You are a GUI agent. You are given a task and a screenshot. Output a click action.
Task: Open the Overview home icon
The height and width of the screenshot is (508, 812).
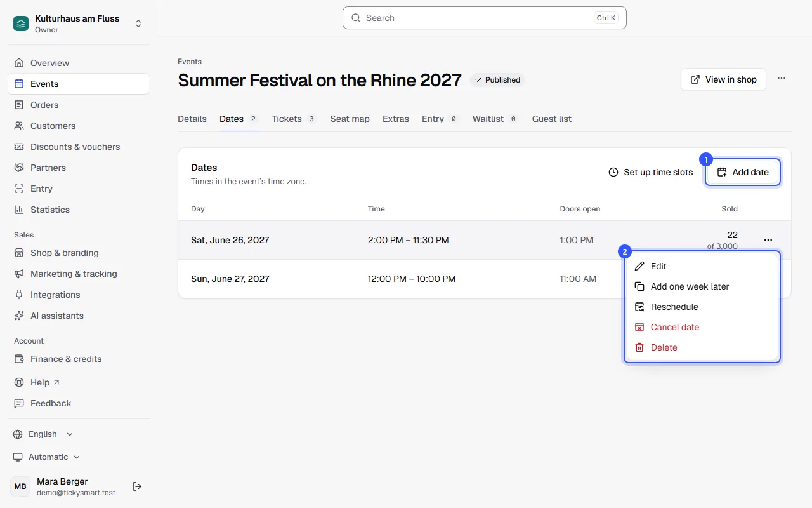pos(19,63)
